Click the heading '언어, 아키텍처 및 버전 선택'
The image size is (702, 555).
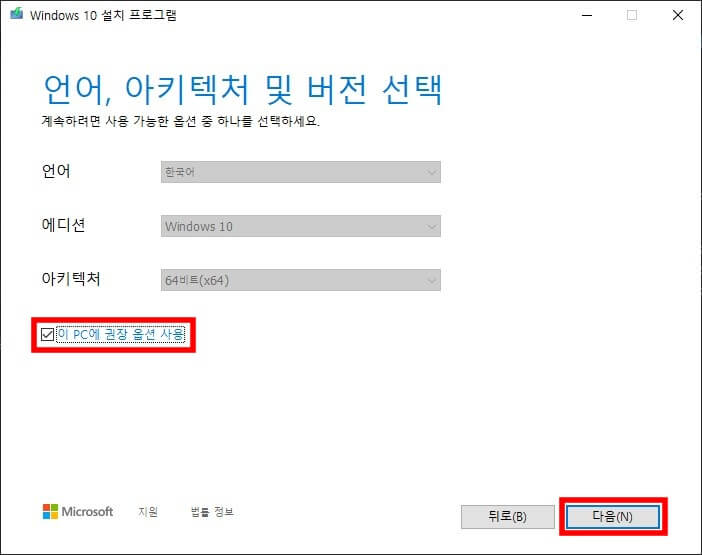pyautogui.click(x=243, y=90)
